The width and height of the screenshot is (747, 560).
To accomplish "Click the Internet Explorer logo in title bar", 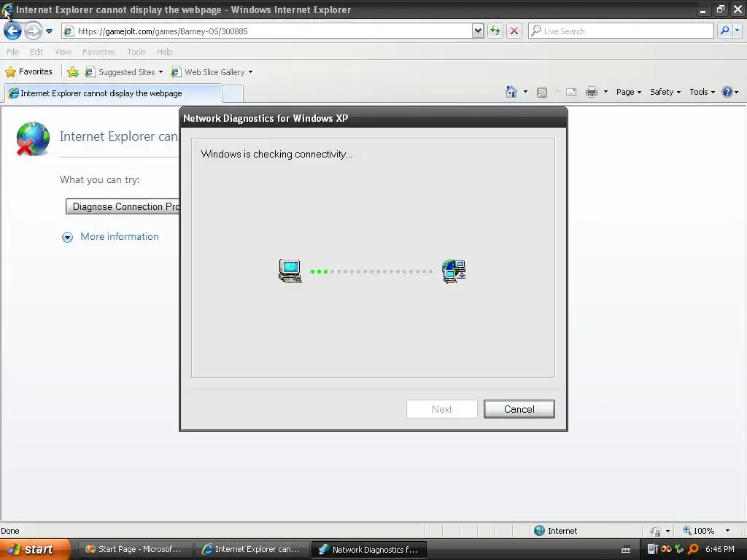I will [7, 9].
